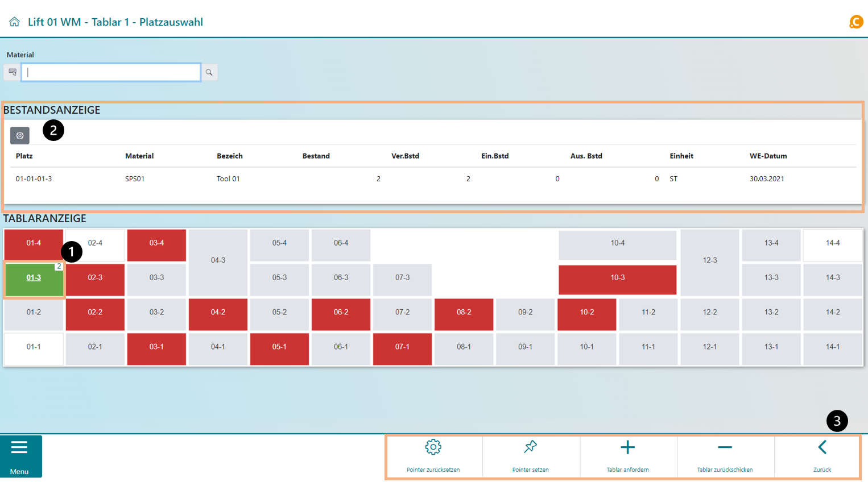The height and width of the screenshot is (482, 868).
Task: Click the search magnifier next to Material
Action: (x=209, y=72)
